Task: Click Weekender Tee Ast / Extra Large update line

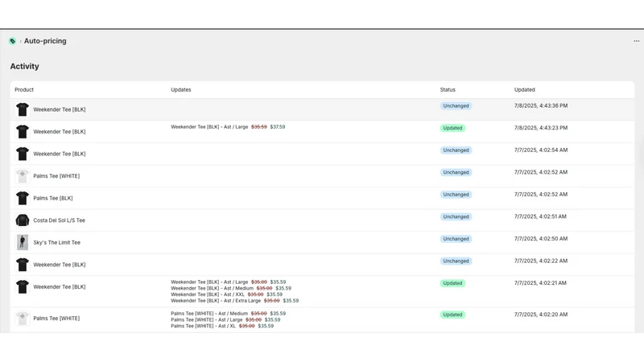Action: [235, 301]
